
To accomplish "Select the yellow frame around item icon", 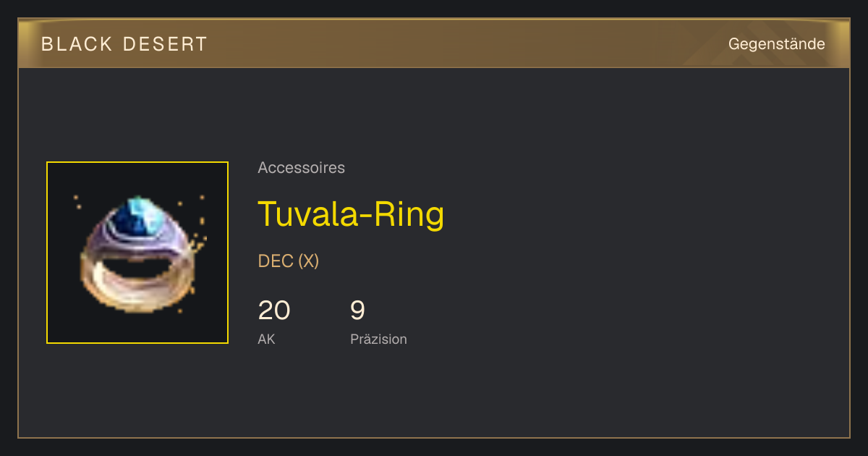I will (x=137, y=253).
